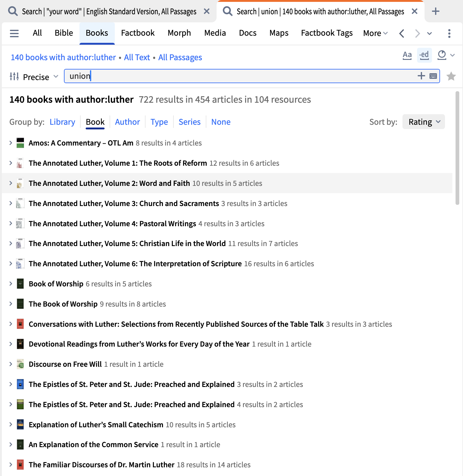Expand Annotated Luther Volume 3 results
This screenshot has width=463, height=476.
(x=11, y=203)
